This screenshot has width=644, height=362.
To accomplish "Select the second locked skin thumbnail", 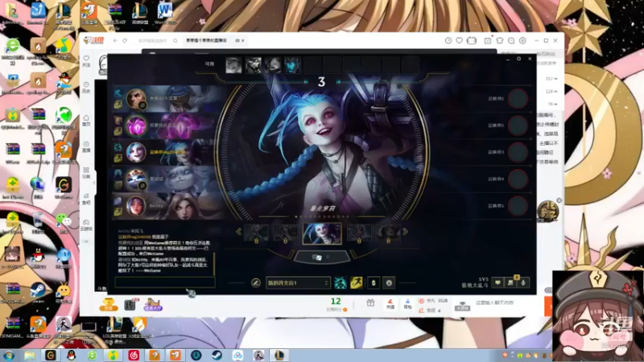I will (285, 233).
